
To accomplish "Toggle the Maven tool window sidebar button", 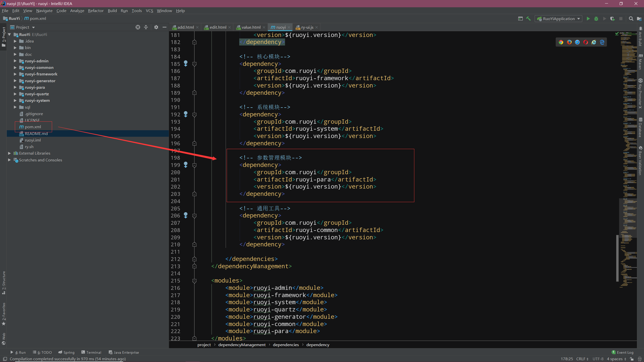I will (x=640, y=61).
